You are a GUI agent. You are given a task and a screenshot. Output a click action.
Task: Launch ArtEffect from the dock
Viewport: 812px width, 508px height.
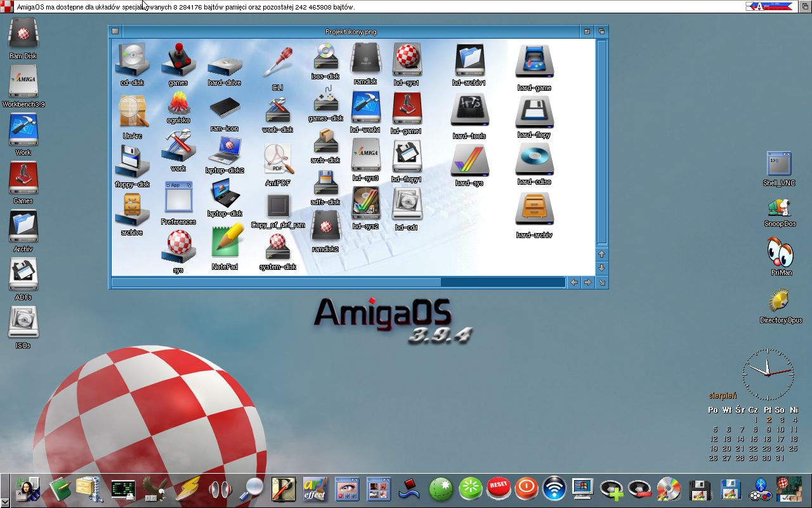click(x=315, y=488)
